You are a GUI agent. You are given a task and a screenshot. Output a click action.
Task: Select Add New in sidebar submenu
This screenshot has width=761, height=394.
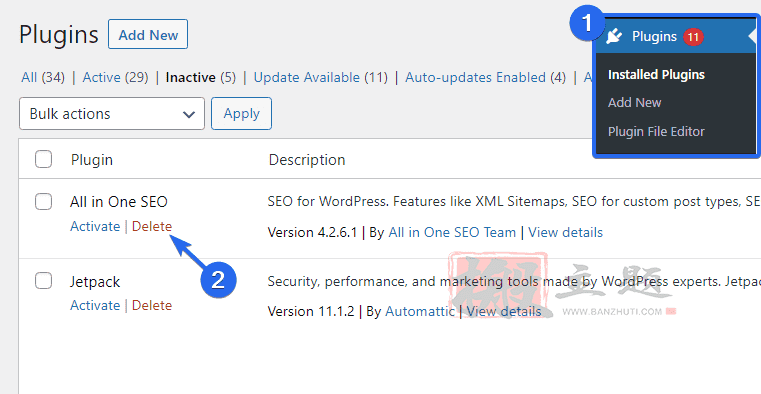click(634, 103)
